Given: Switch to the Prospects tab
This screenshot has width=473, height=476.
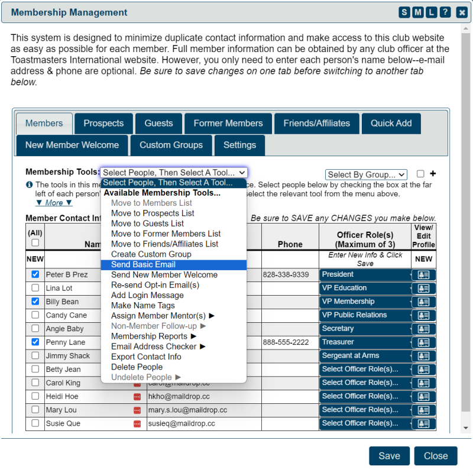Looking at the screenshot, I should point(103,124).
